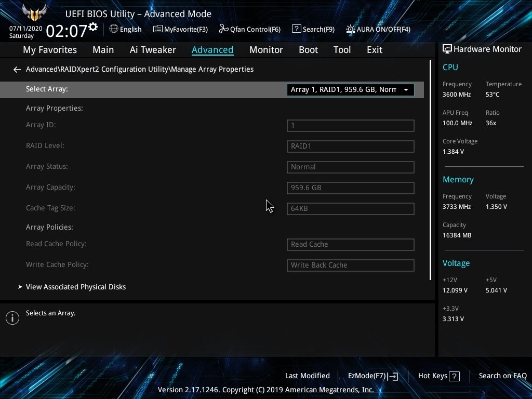Click the MyFavorite list icon
This screenshot has height=399, width=532.
click(x=158, y=29)
